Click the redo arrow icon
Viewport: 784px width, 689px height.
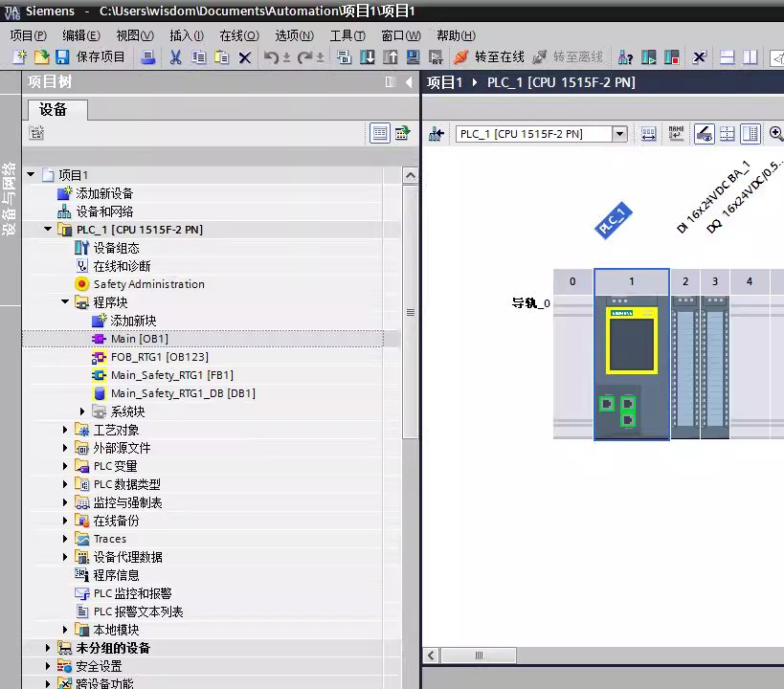[x=304, y=57]
